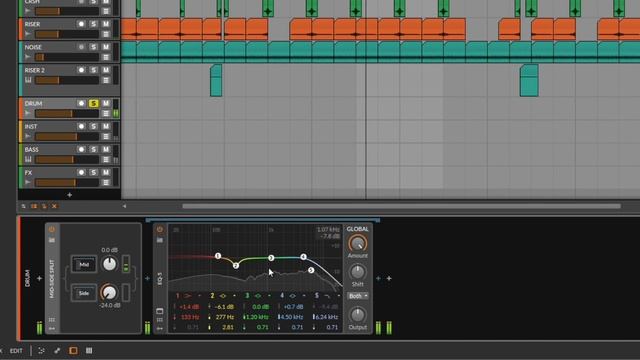Screen dimensions: 640x360
Task: Click orange X icon below track list
Action: 54,206
